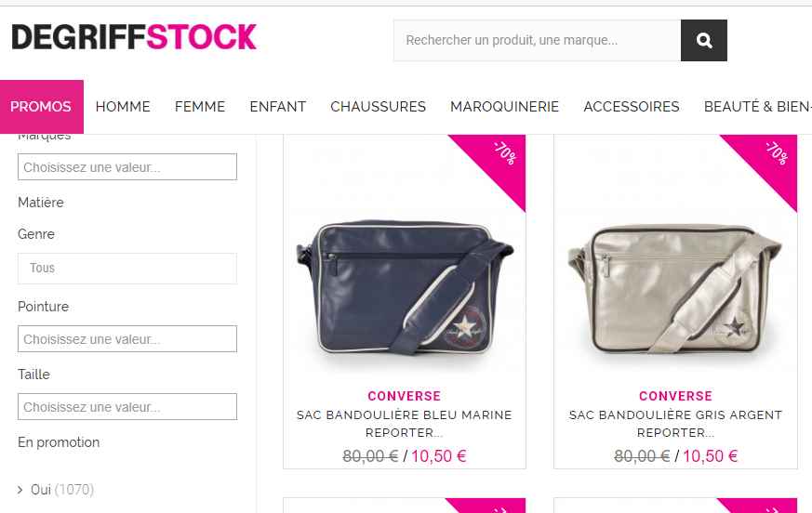Open the Marques value dropdown
Image resolution: width=812 pixels, height=513 pixels.
coord(127,166)
